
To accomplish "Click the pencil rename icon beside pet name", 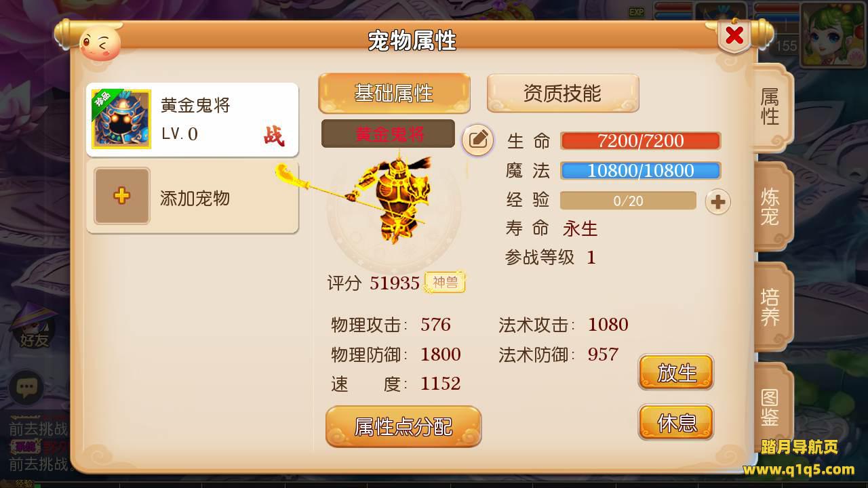I will [478, 140].
